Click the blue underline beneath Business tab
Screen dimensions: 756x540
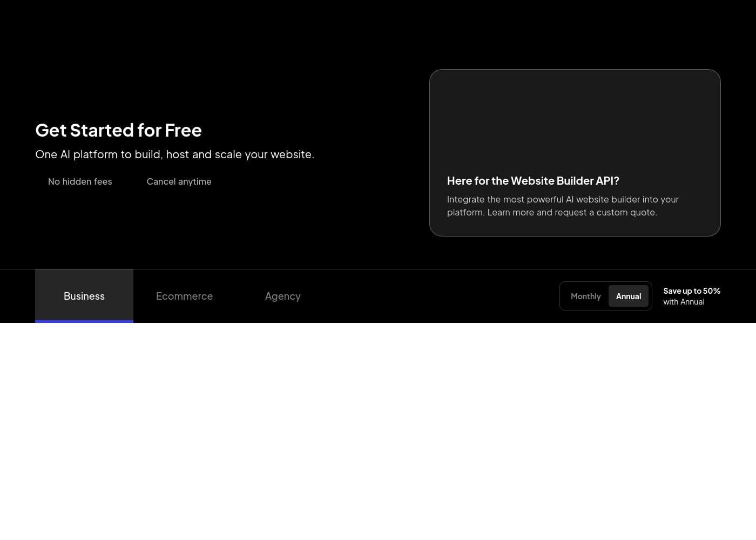(x=84, y=321)
